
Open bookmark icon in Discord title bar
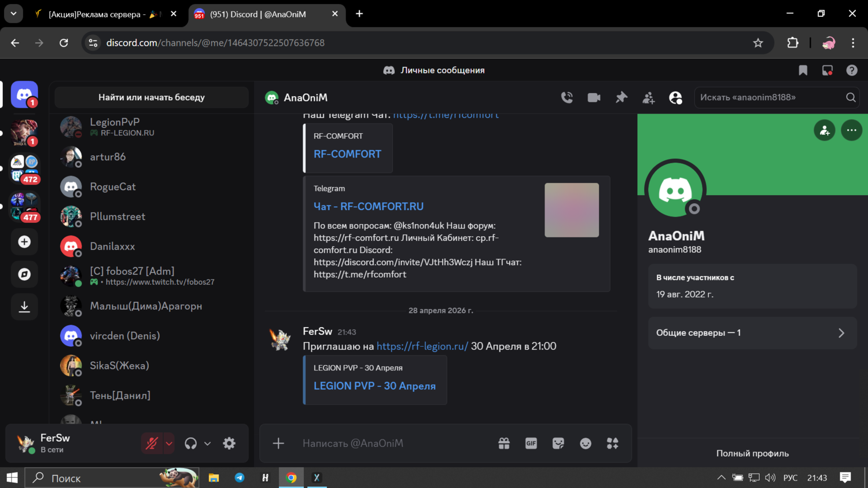pyautogui.click(x=803, y=70)
